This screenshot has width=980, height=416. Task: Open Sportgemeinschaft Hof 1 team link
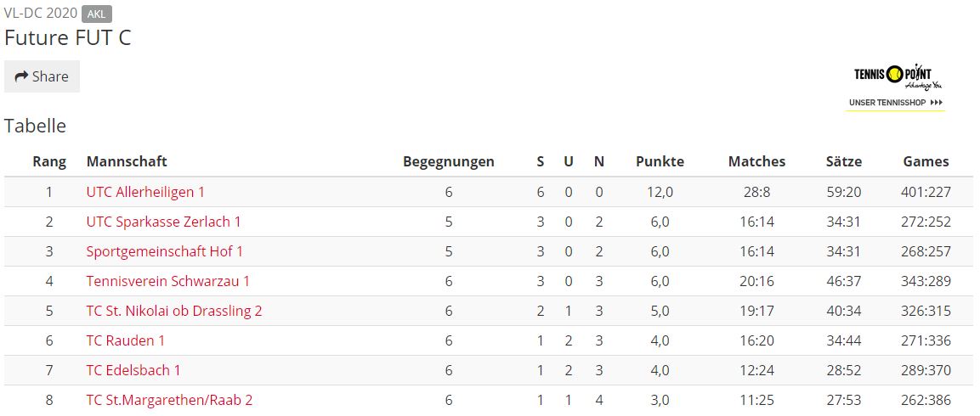164,251
